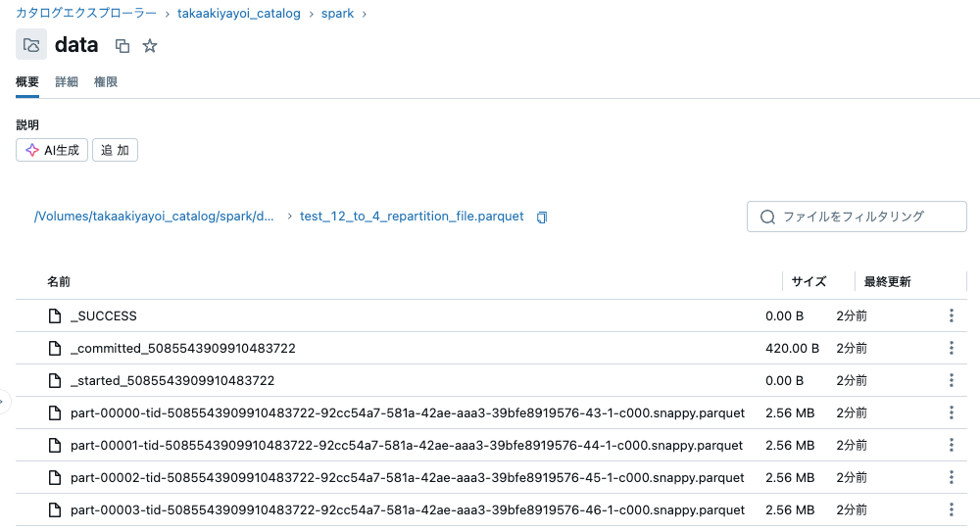
Task: Star the data volume as favorite
Action: click(150, 46)
